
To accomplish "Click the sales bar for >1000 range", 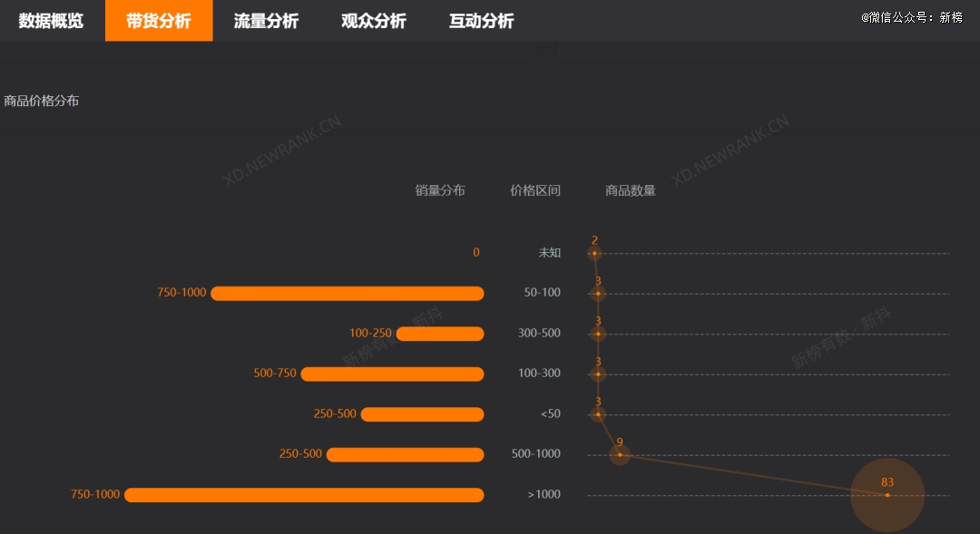I will pyautogui.click(x=304, y=495).
